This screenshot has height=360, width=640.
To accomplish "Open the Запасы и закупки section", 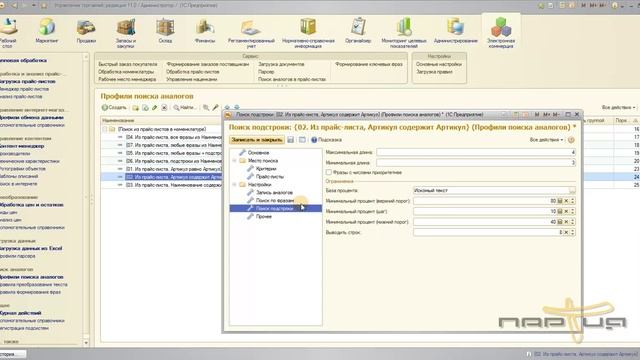I will (126, 33).
